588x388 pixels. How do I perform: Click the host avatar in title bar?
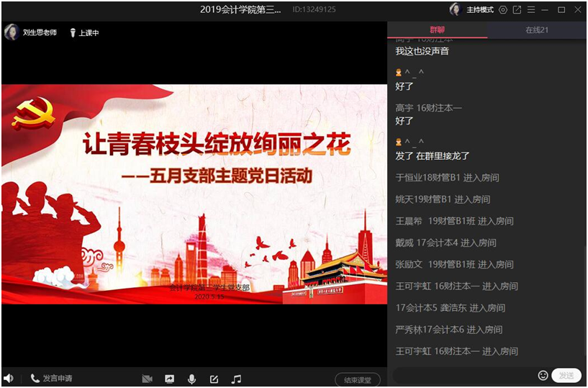point(456,9)
